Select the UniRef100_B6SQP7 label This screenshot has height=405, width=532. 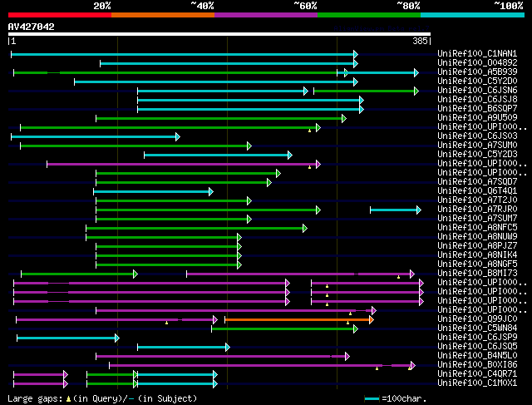[x=477, y=109]
